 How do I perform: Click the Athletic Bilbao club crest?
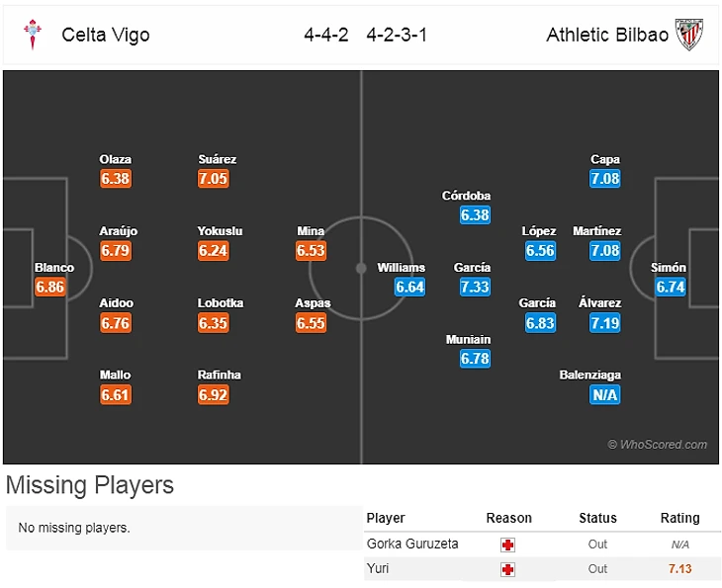point(688,36)
